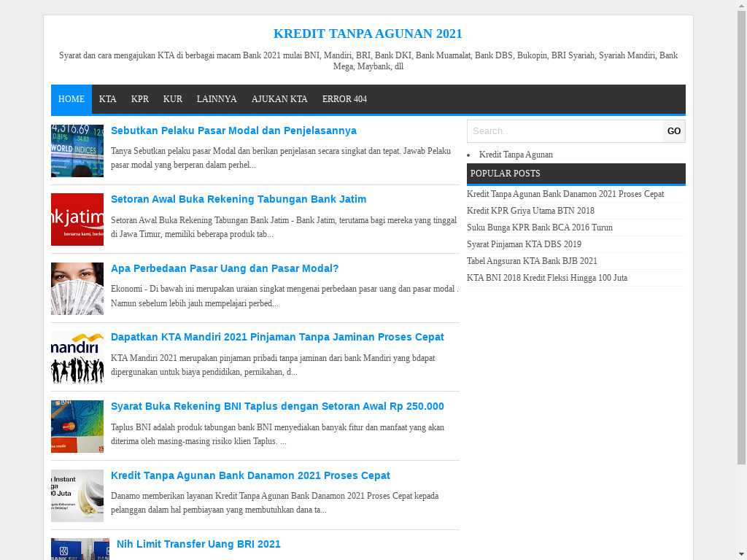Open the KUR menu item
747x560 pixels.
(173, 99)
